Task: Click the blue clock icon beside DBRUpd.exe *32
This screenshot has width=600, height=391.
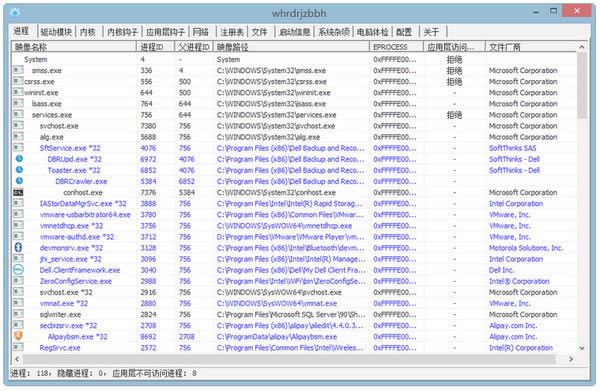Action: point(19,158)
